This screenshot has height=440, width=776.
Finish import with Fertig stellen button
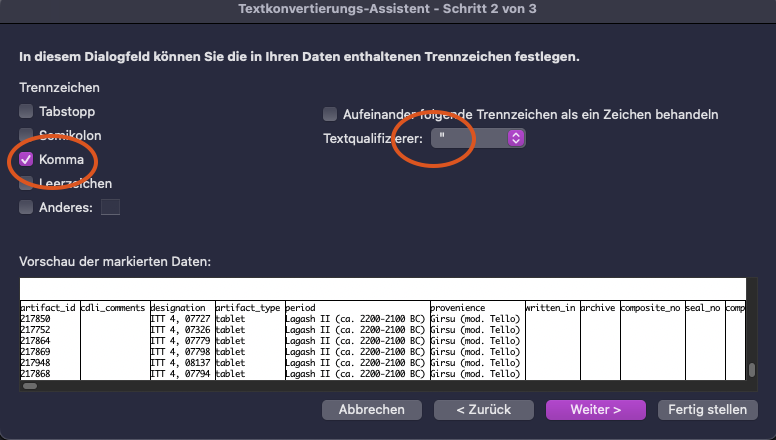click(708, 410)
